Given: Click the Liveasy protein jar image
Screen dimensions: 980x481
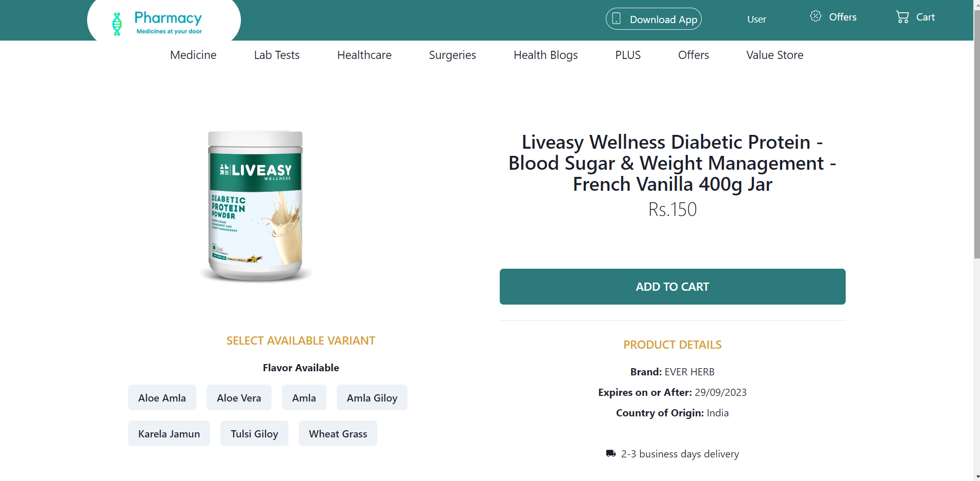Looking at the screenshot, I should (255, 206).
